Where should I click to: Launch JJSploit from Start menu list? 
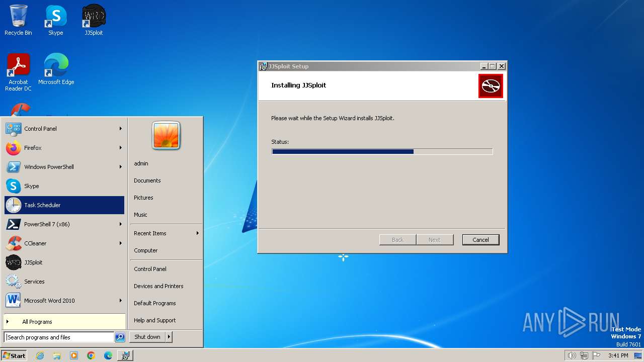coord(64,262)
